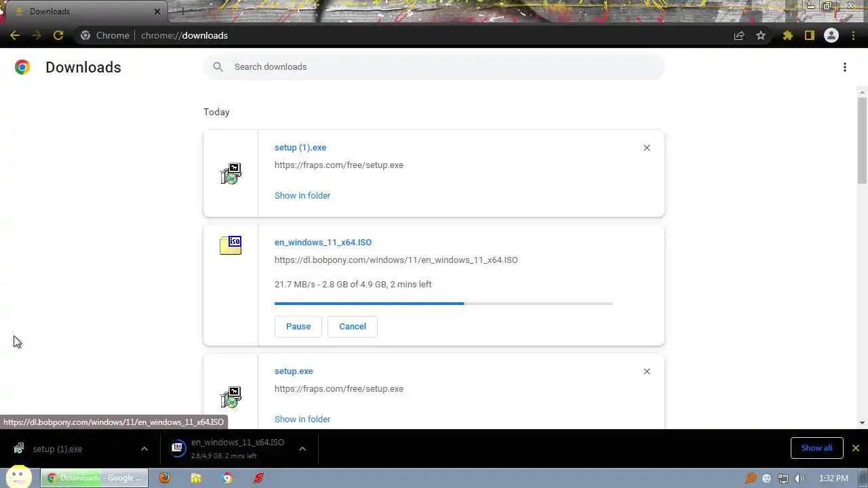This screenshot has height=488, width=868.
Task: Close the Downloads browser tab
Action: tap(157, 12)
